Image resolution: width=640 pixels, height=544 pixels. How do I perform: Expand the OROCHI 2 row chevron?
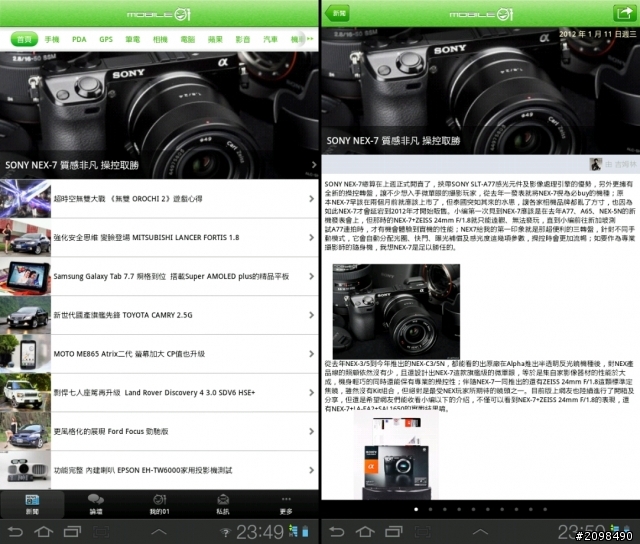coord(311,199)
